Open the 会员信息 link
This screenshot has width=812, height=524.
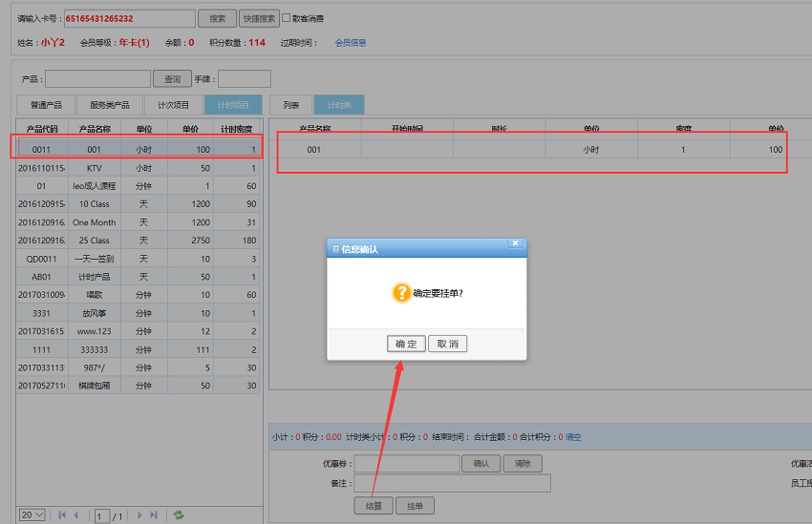coord(351,43)
